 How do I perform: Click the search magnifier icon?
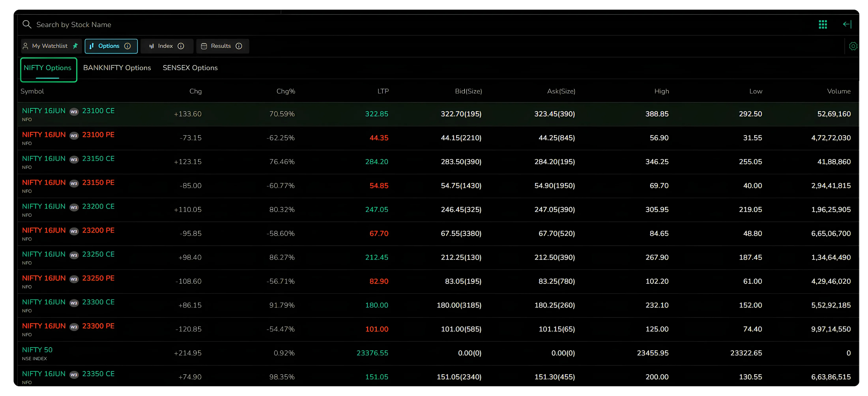coord(27,24)
